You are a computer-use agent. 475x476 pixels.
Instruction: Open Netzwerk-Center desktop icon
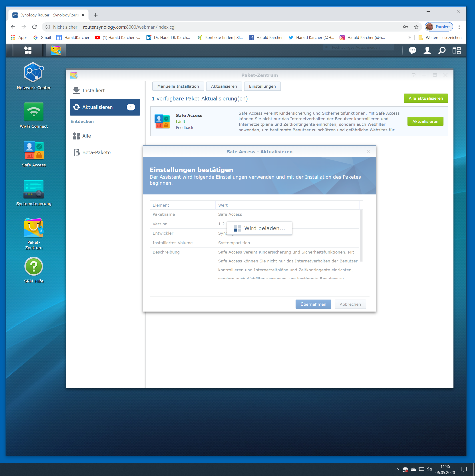point(34,73)
